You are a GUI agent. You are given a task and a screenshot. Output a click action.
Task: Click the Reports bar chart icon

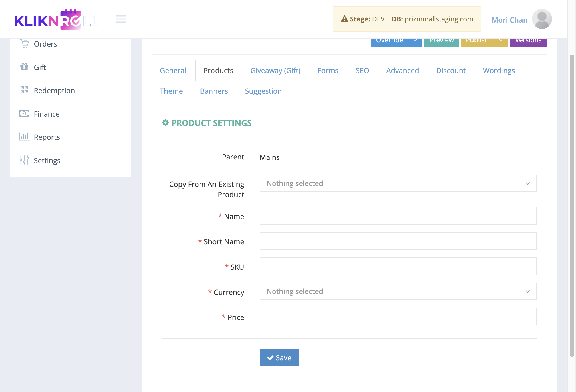24,137
